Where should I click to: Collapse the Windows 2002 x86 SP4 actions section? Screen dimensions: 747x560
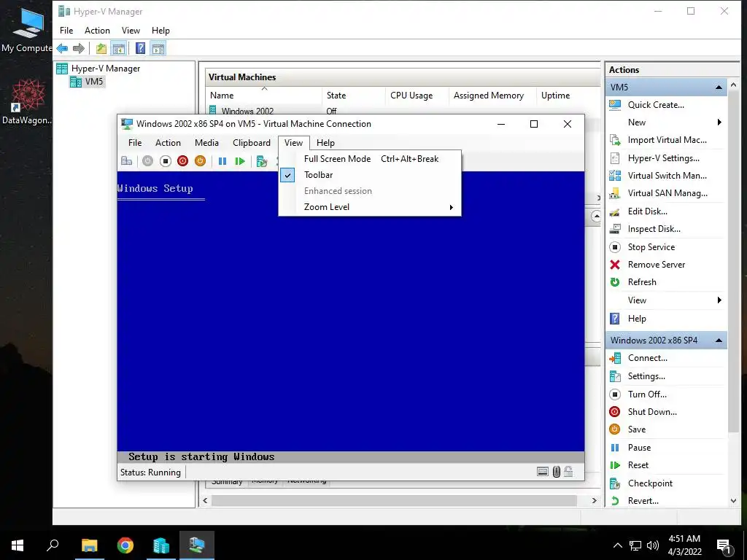(719, 340)
